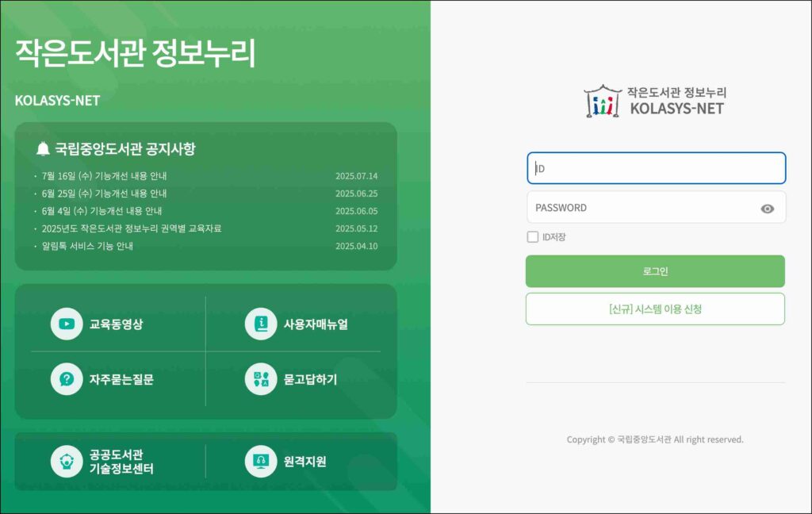Image resolution: width=812 pixels, height=514 pixels.
Task: Click the date 2025.07.14
Action: tap(356, 176)
